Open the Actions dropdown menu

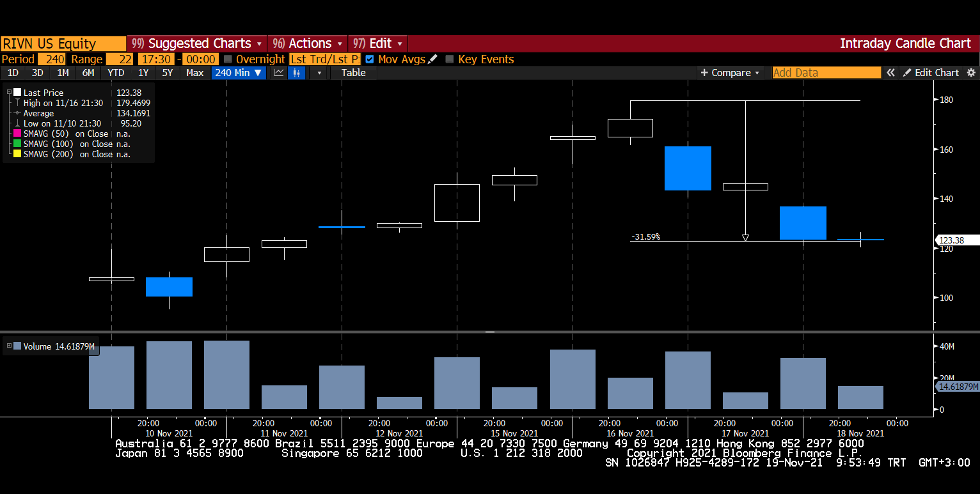(x=308, y=43)
